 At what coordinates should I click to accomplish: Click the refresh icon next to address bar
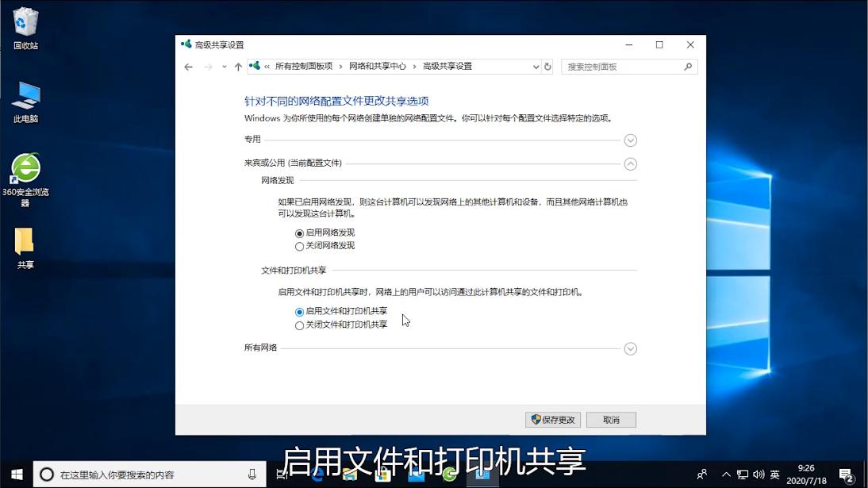[547, 67]
